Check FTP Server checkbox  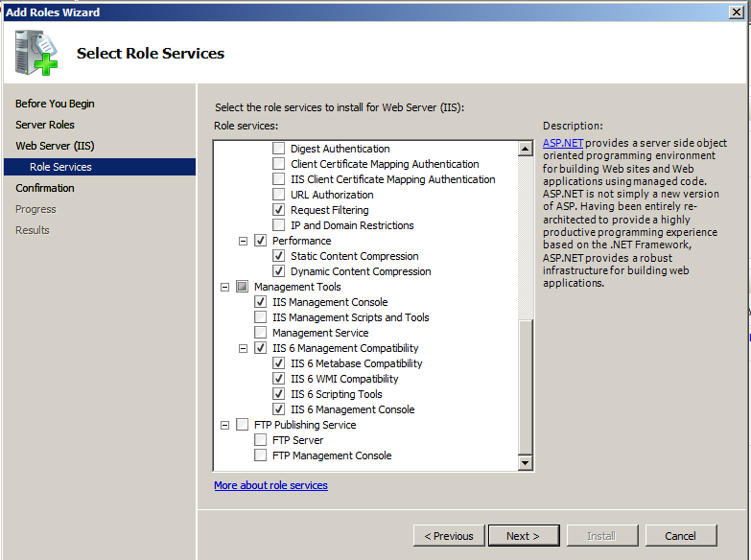point(260,440)
